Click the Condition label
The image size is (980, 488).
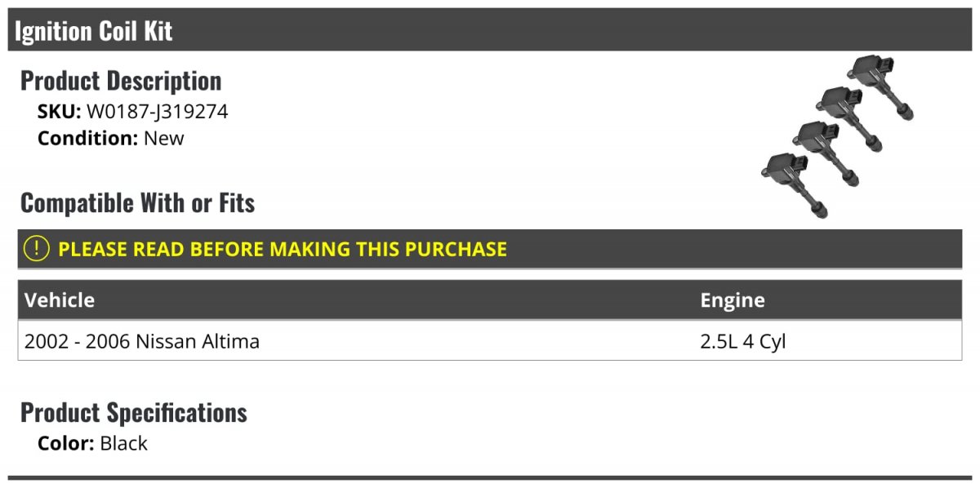[88, 138]
